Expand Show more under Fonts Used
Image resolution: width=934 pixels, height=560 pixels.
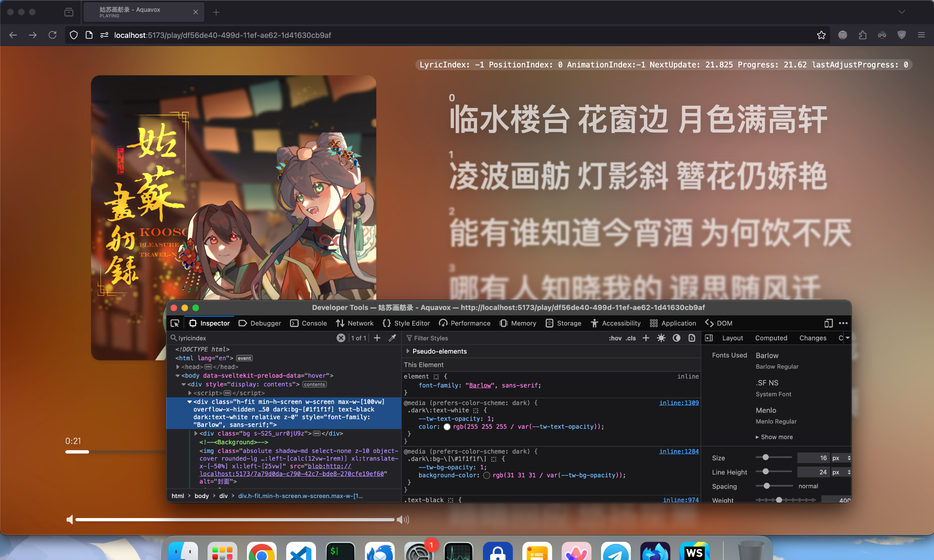click(776, 437)
